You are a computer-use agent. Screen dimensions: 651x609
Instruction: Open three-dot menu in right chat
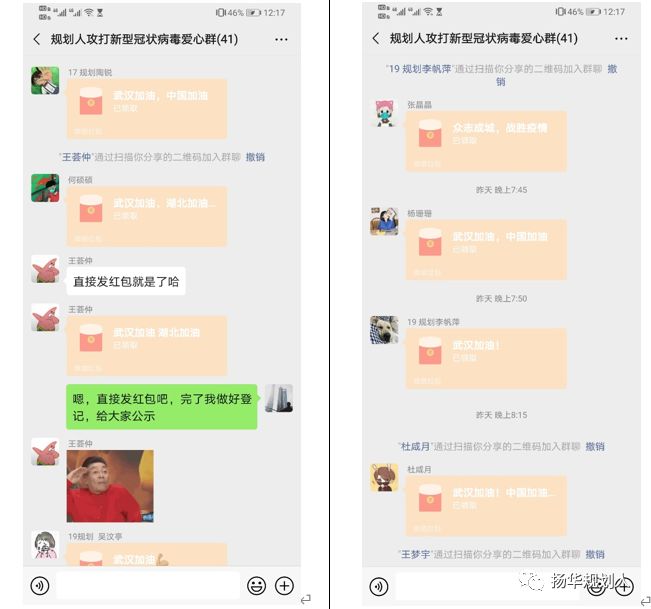[x=621, y=39]
